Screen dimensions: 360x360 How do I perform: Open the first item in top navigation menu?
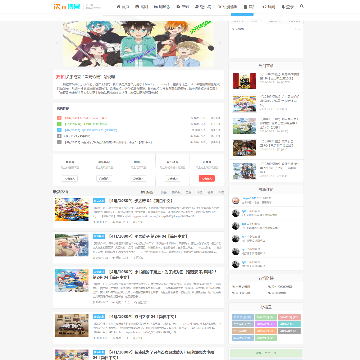click(x=123, y=7)
